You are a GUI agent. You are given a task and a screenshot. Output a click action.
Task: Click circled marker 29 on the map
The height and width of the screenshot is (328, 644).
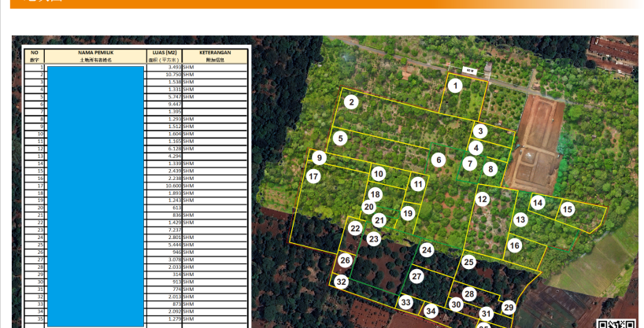pyautogui.click(x=509, y=308)
